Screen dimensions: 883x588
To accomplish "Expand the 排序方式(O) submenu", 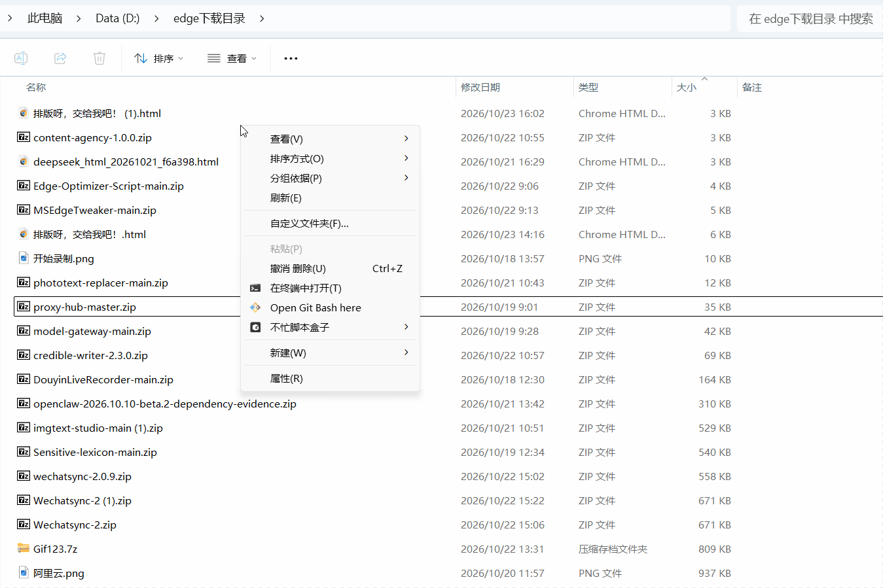I will tap(330, 158).
